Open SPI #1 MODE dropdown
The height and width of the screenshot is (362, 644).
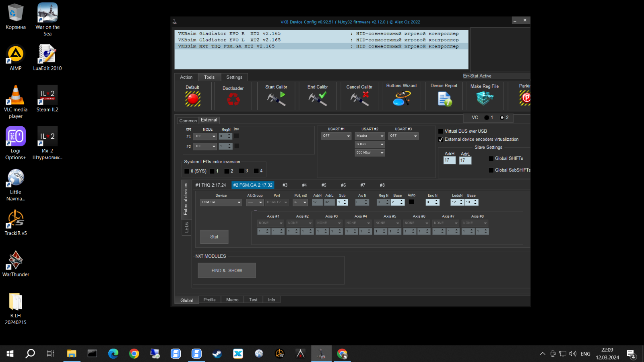point(205,136)
